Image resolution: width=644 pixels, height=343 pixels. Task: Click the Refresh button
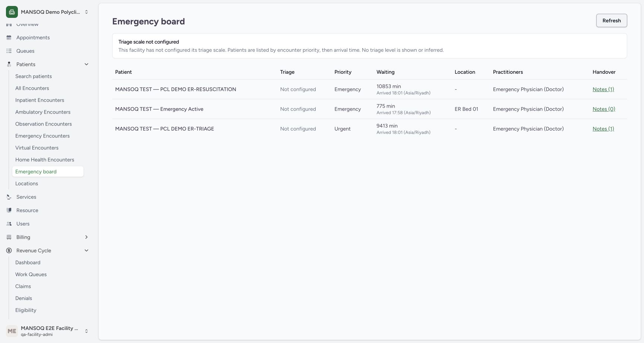coord(612,20)
